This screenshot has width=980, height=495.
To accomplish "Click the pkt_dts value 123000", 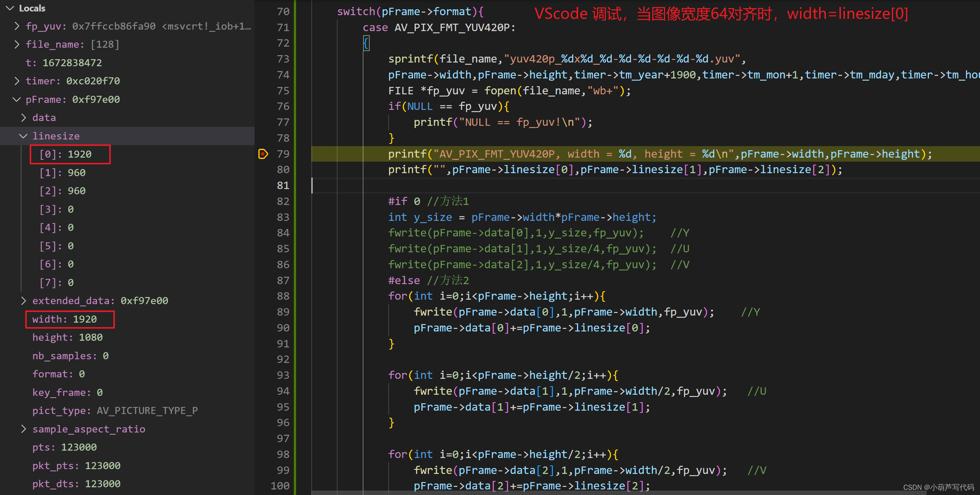I will click(76, 484).
